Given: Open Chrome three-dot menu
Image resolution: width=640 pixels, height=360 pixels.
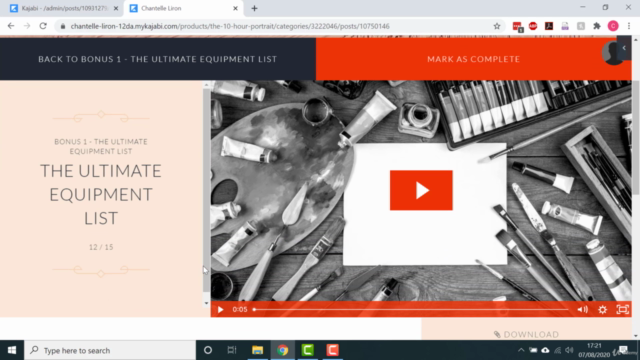Looking at the screenshot, I should pyautogui.click(x=629, y=26).
